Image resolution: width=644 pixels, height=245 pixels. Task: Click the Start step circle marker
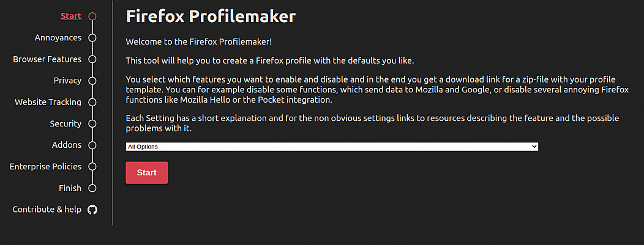pos(92,16)
